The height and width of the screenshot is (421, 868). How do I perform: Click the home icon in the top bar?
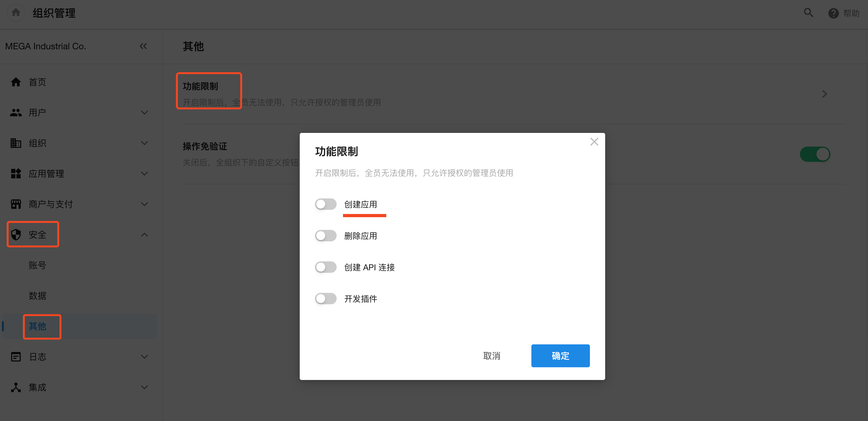[16, 13]
